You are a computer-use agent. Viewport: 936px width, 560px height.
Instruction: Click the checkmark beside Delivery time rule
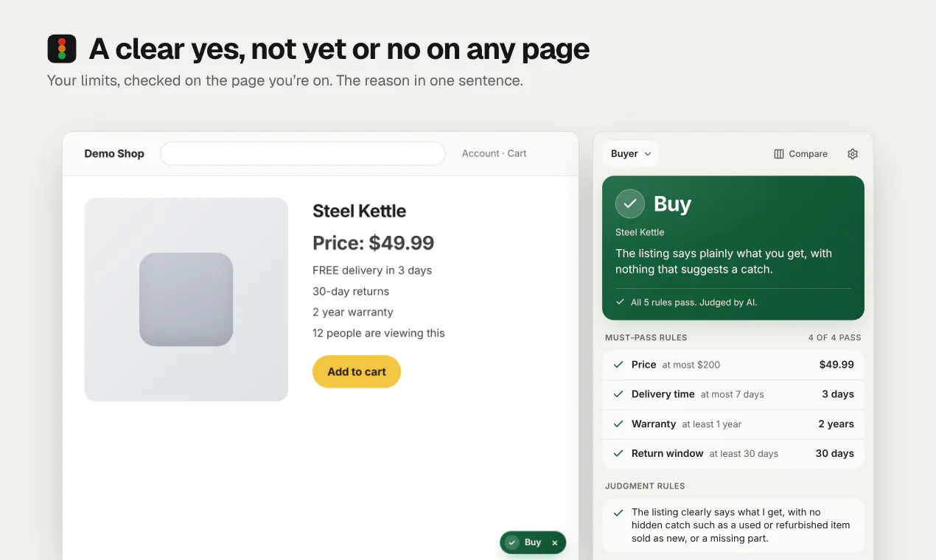[618, 394]
